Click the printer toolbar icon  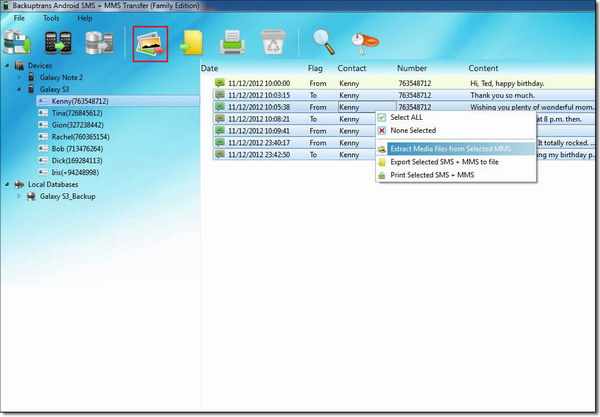pos(232,43)
